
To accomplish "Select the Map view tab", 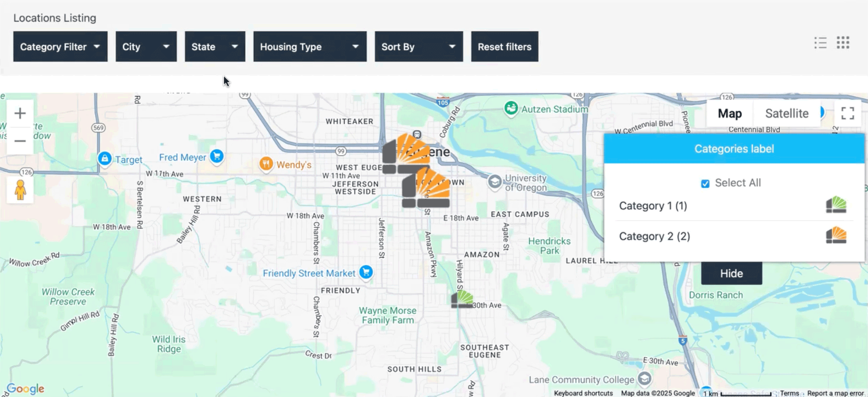I will pyautogui.click(x=730, y=114).
